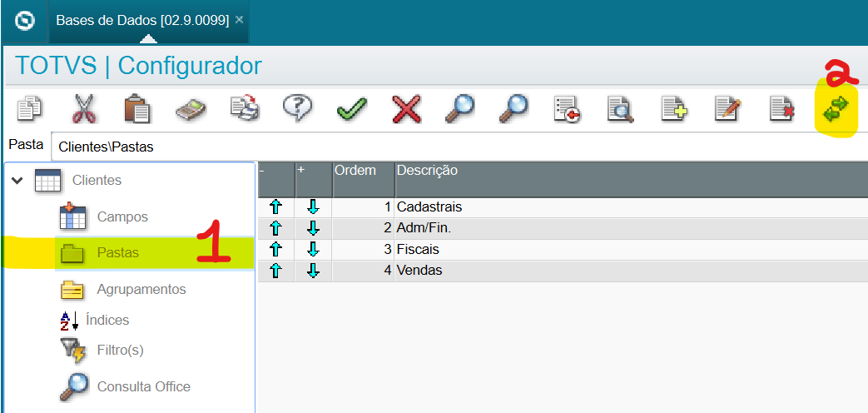This screenshot has width=868, height=413.
Task: Select the Adm/Fin. description cell
Action: pos(631,229)
